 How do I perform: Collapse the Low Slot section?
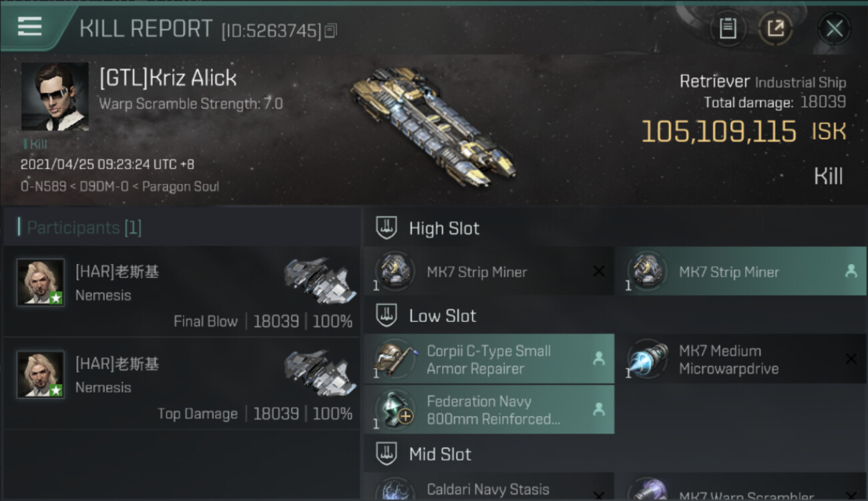387,315
